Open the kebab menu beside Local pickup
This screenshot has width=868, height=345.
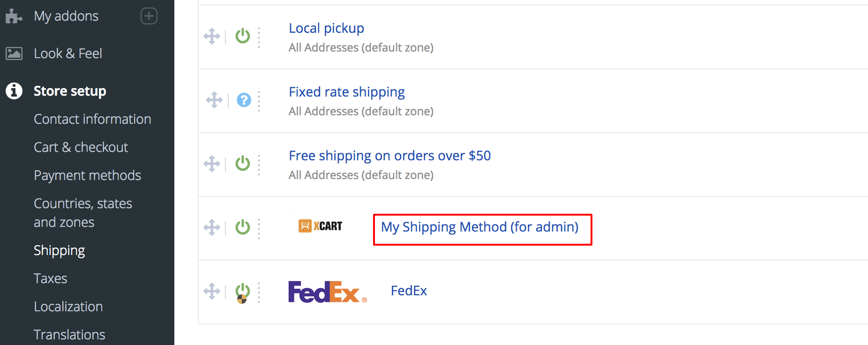tap(259, 36)
